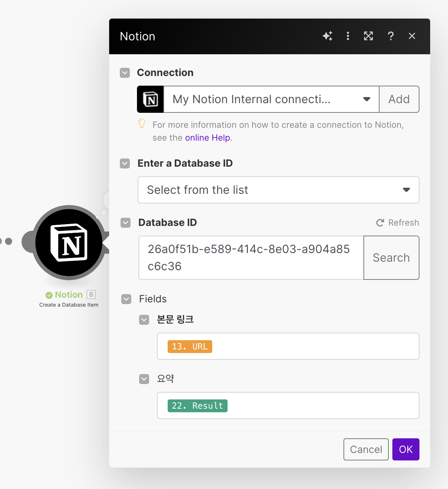Collapse the Connection section

point(124,73)
